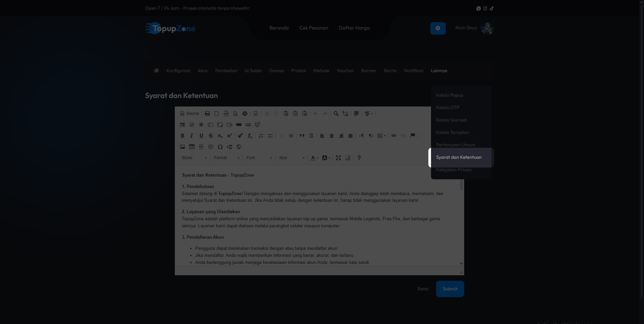Open the Pembelian admin tab

[x=226, y=71]
